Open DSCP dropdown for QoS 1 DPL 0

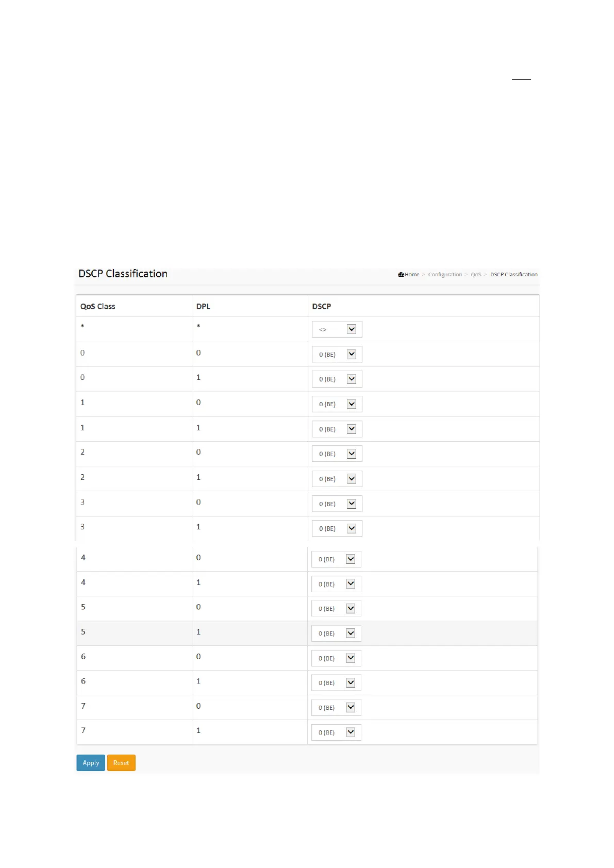click(x=337, y=404)
